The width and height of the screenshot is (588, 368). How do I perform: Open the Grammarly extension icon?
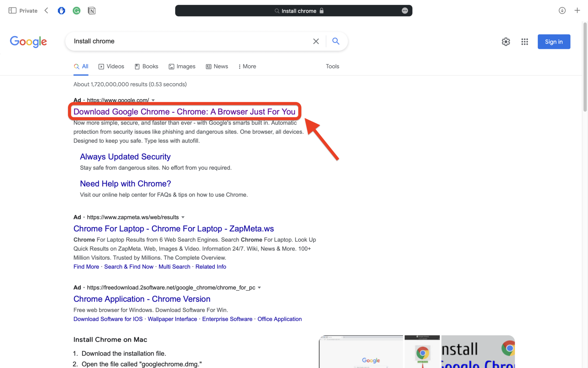click(x=76, y=11)
